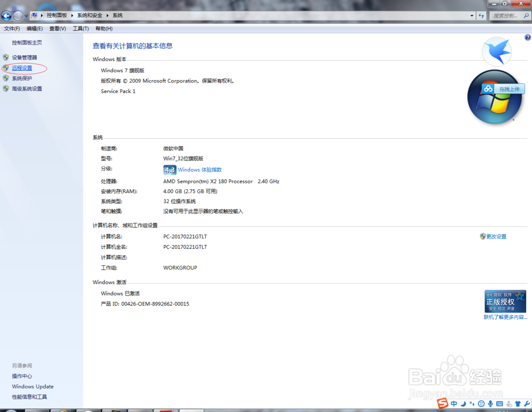
Task: Open the 编辑(E) menu
Action: tap(35, 29)
